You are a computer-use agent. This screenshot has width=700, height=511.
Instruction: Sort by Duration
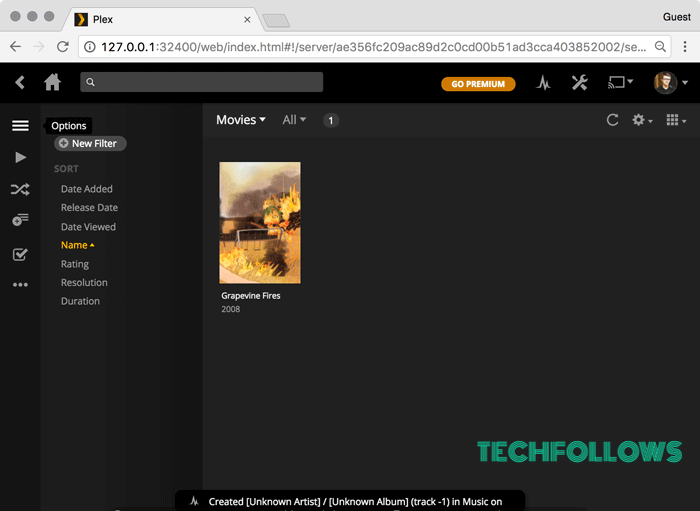click(x=80, y=301)
